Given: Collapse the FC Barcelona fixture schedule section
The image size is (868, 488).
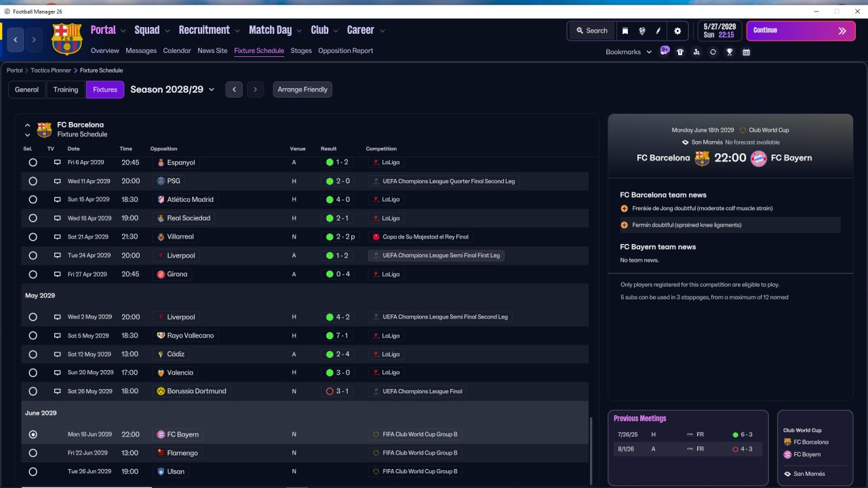Looking at the screenshot, I should [27, 125].
